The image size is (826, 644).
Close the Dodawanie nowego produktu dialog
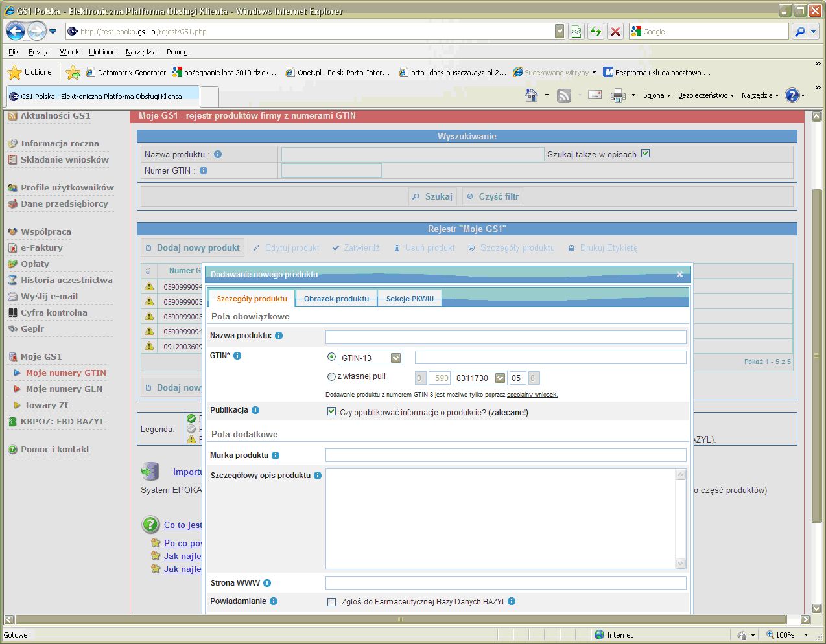679,275
